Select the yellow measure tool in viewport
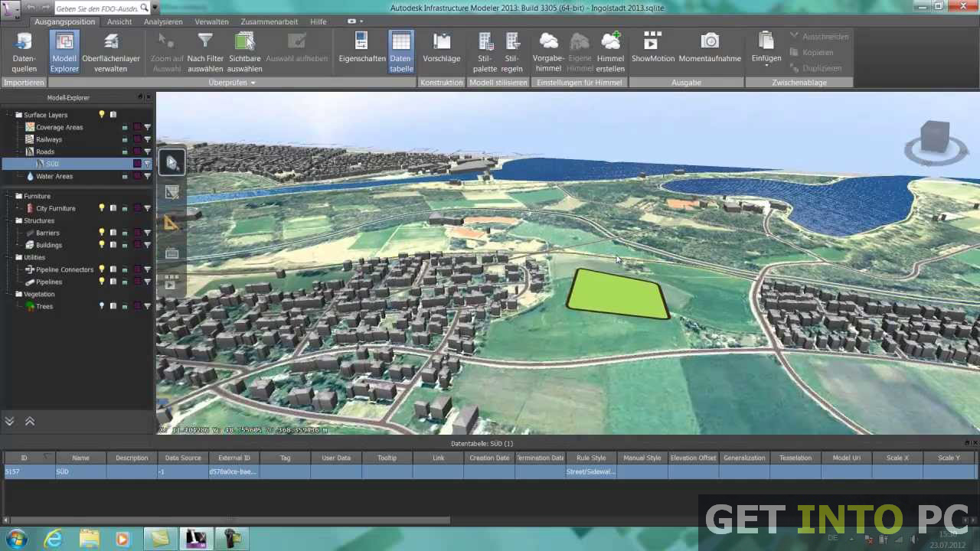The image size is (980, 551). (x=171, y=223)
